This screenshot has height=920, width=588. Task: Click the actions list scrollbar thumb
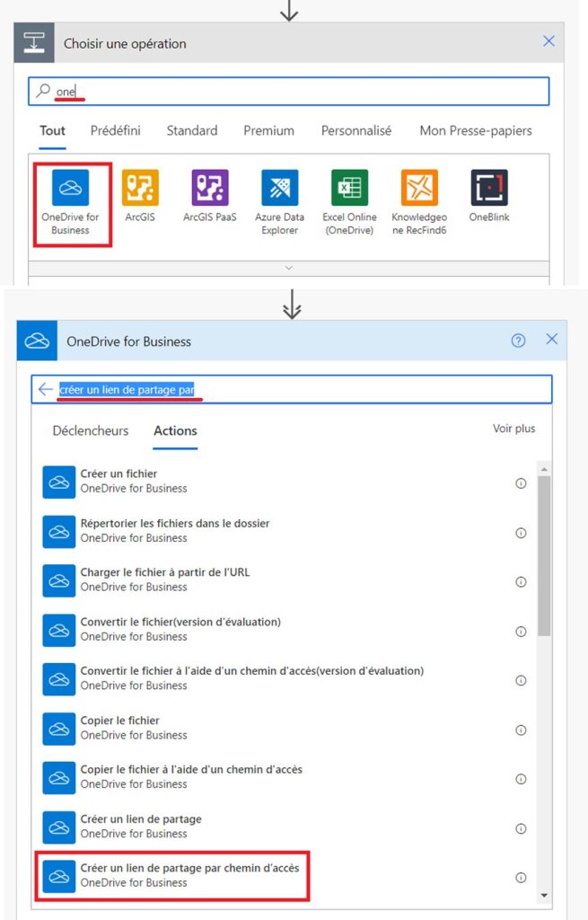(x=544, y=555)
